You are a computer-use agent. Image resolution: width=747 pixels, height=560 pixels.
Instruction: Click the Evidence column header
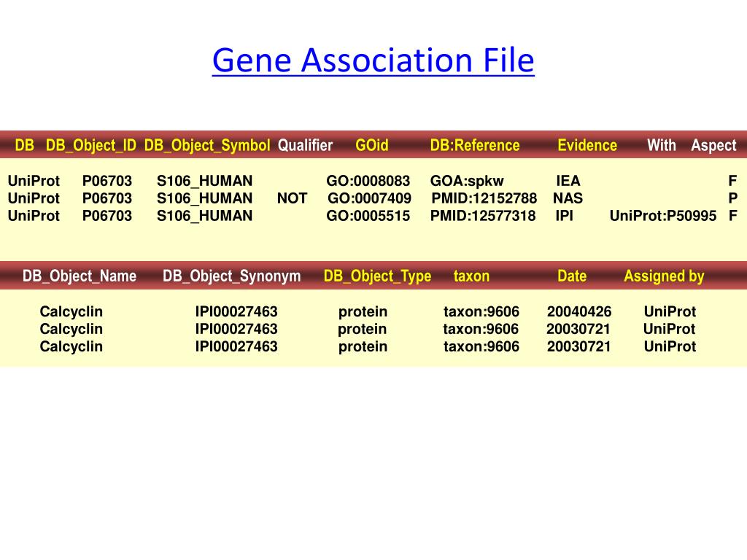[x=587, y=145]
